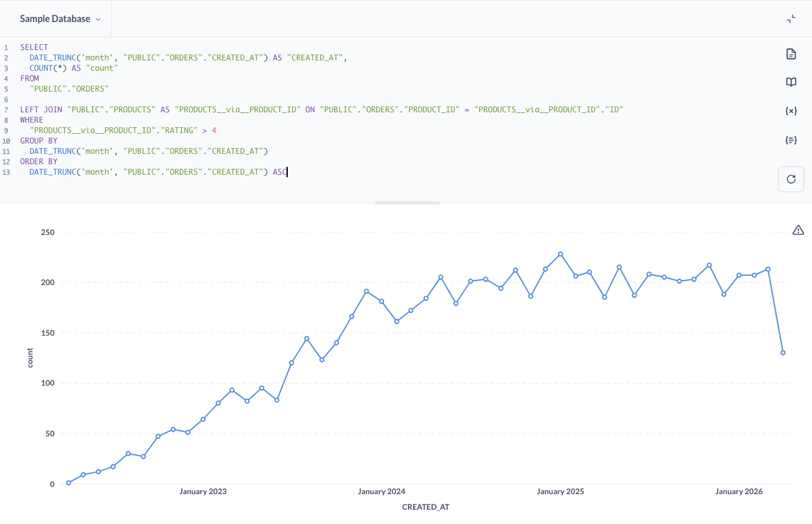This screenshot has height=524, width=812.
Task: Place cursor on the rating value 4
Action: [214, 131]
